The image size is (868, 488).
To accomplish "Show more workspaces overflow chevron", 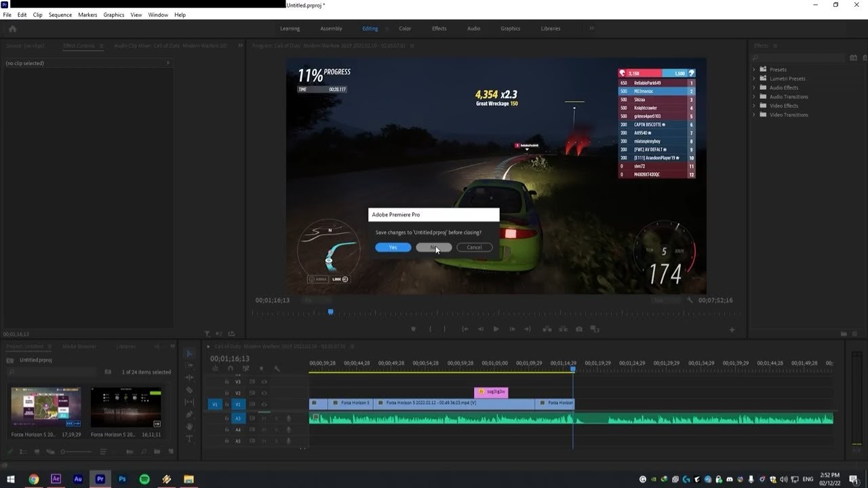I will (x=591, y=28).
